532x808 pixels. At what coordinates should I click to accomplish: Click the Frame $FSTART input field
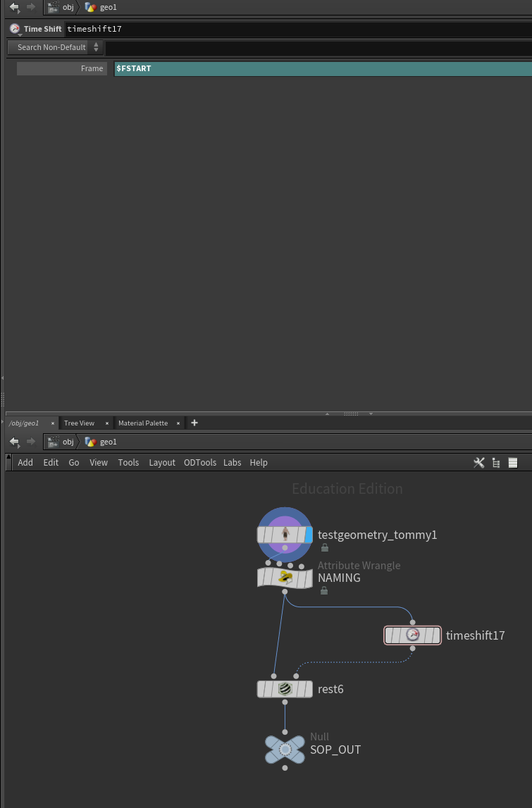pos(323,68)
